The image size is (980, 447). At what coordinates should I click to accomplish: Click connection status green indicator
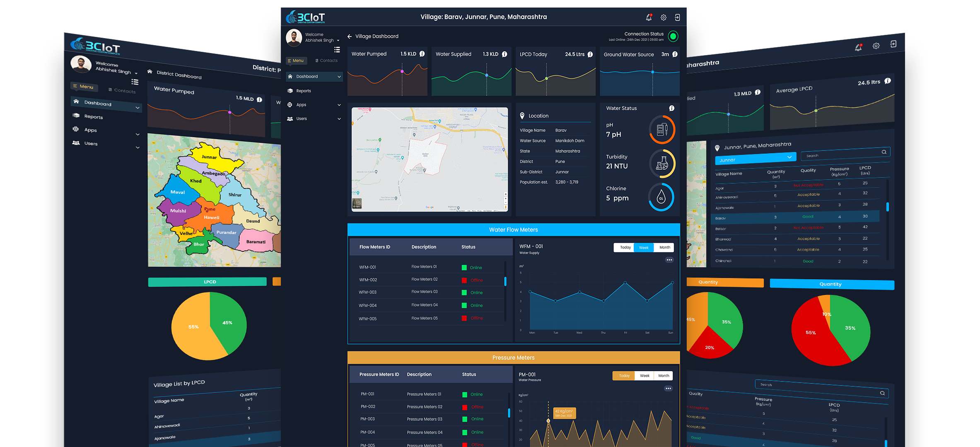pyautogui.click(x=673, y=36)
